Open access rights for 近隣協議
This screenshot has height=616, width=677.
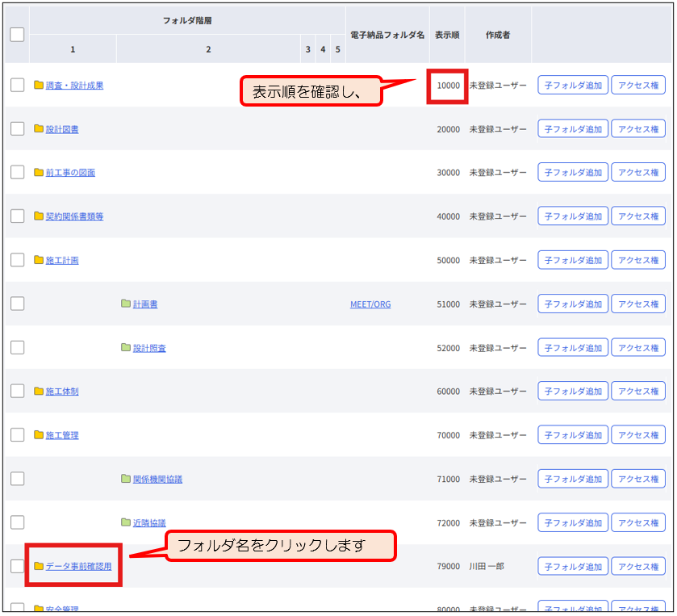638,522
